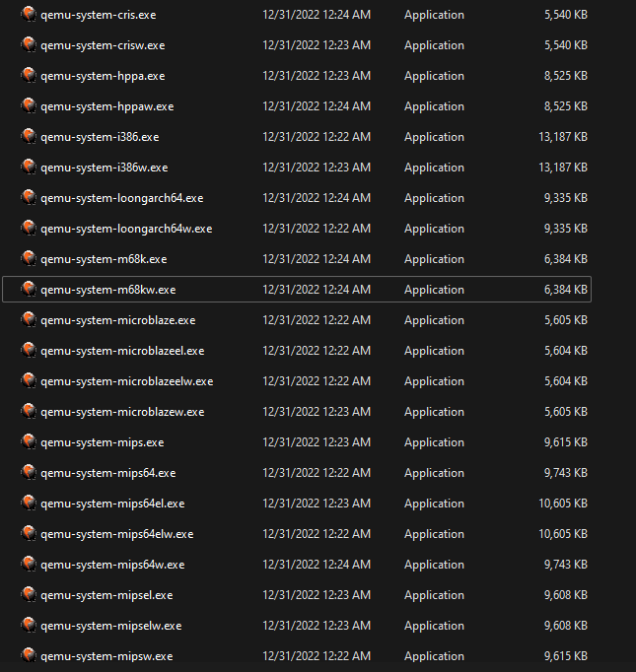This screenshot has height=672, width=636.
Task: Click the date modified of qemu-system-cris.exe
Action: coord(317,15)
